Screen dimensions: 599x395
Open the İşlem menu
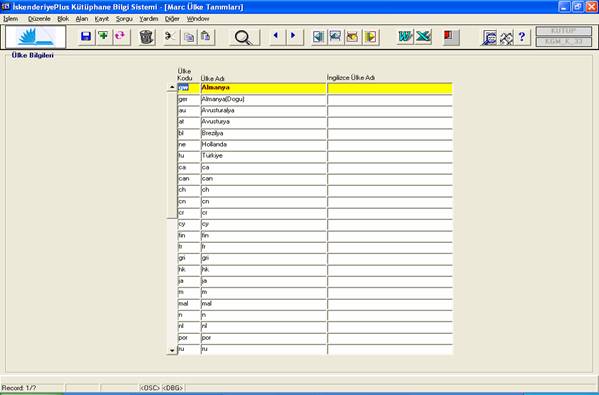10,19
